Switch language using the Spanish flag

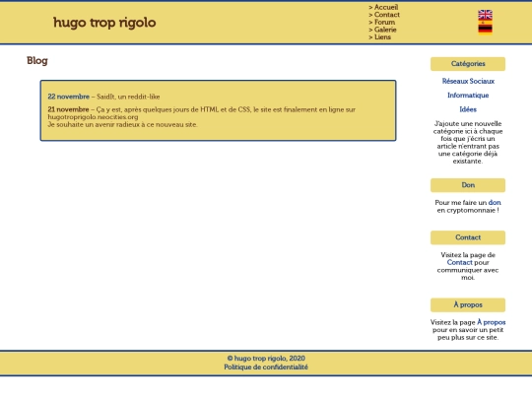coord(485,22)
